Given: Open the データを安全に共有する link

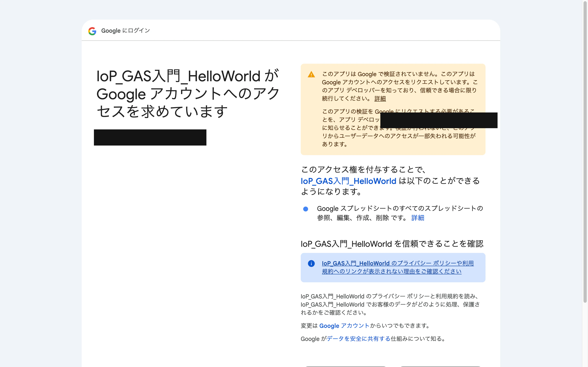Looking at the screenshot, I should [x=358, y=339].
